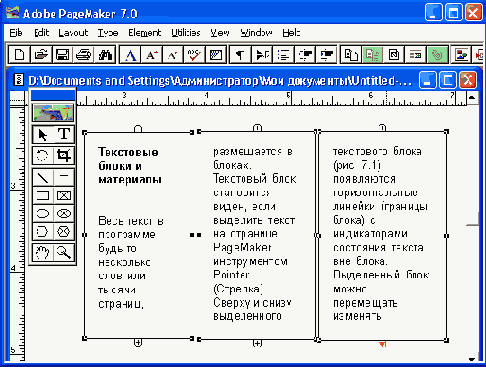This screenshot has width=486, height=367.
Task: Select the Hand tool
Action: click(43, 252)
